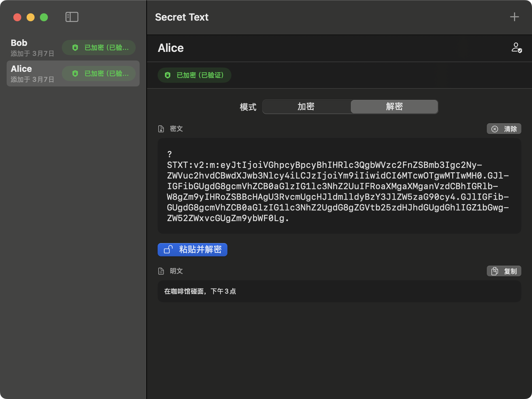Image resolution: width=532 pixels, height=399 pixels.
Task: Switch mode to 解密
Action: pyautogui.click(x=394, y=107)
